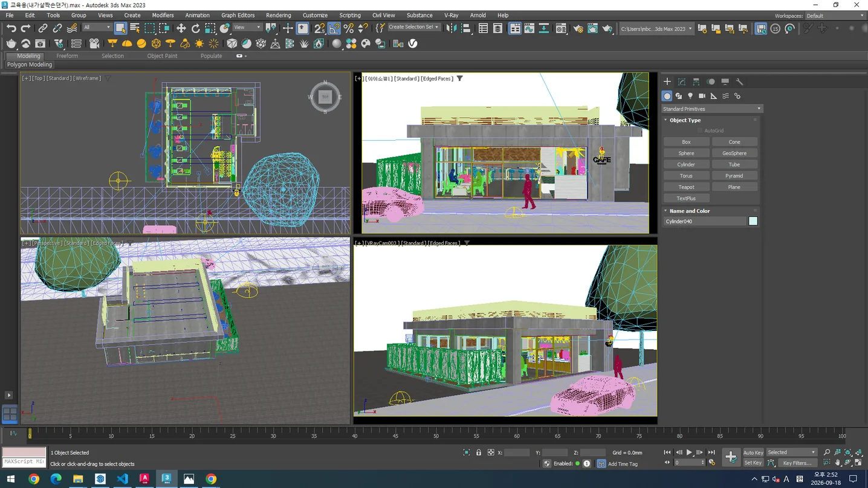Create a Teapot primitive button
Image resolution: width=868 pixels, height=488 pixels.
coord(686,187)
